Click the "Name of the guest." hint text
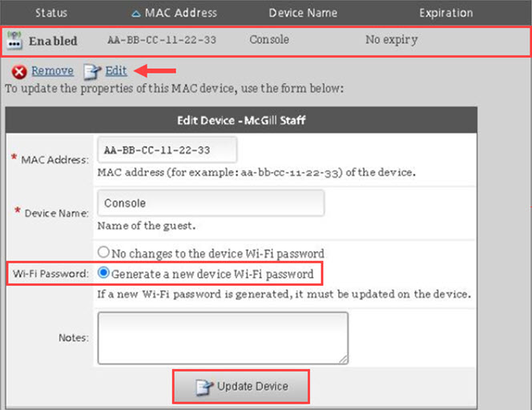The height and width of the screenshot is (410, 532). coord(147,226)
